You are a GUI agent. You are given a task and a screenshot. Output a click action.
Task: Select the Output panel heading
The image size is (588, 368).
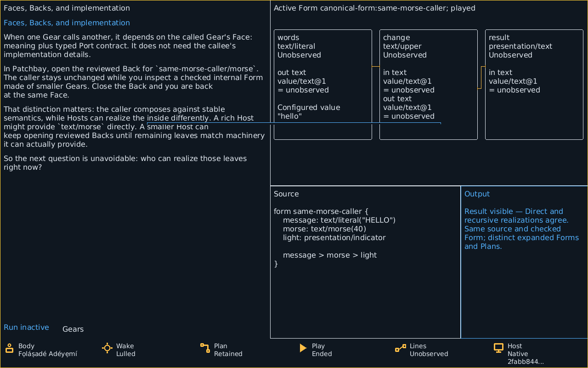coord(477,194)
